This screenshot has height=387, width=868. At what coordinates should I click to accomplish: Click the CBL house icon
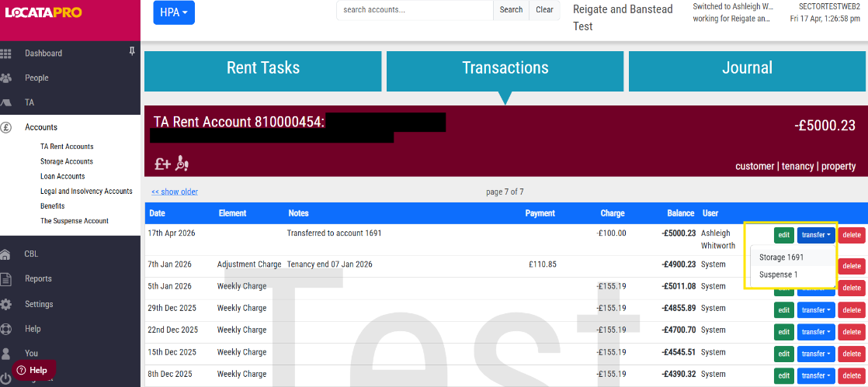pyautogui.click(x=5, y=254)
